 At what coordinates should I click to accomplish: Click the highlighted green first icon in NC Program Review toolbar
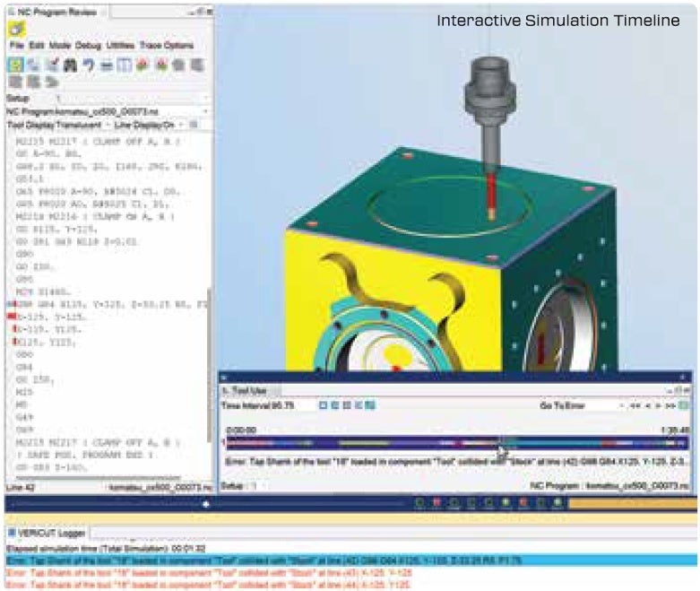click(x=16, y=65)
